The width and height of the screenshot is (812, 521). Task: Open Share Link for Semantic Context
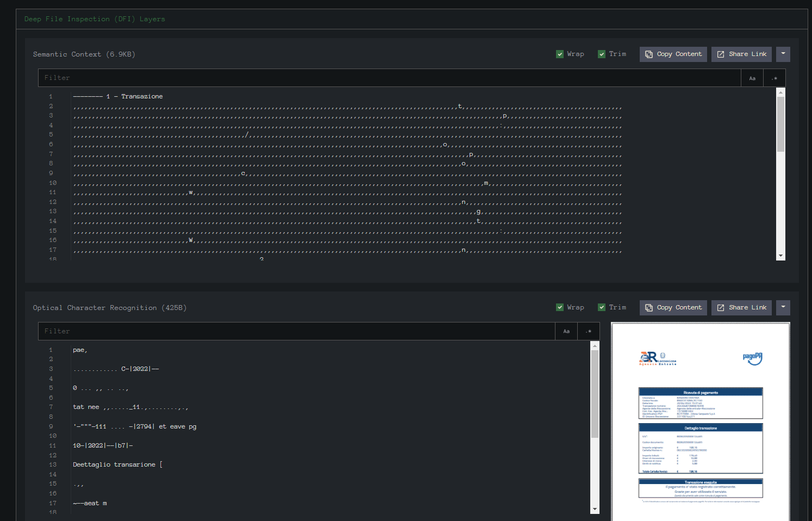[x=741, y=54]
